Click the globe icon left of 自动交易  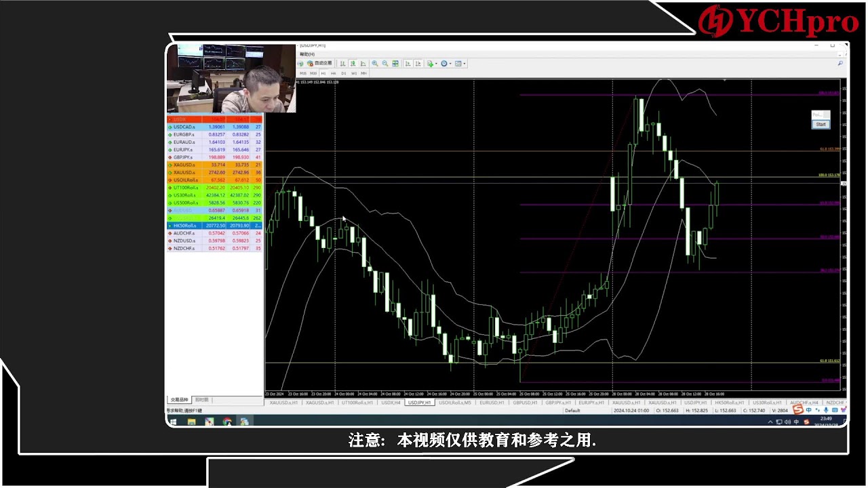pos(300,63)
